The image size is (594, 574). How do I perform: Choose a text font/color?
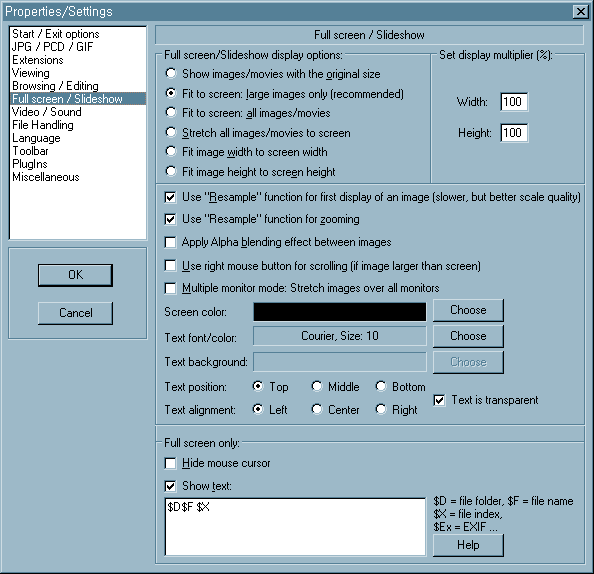point(468,336)
